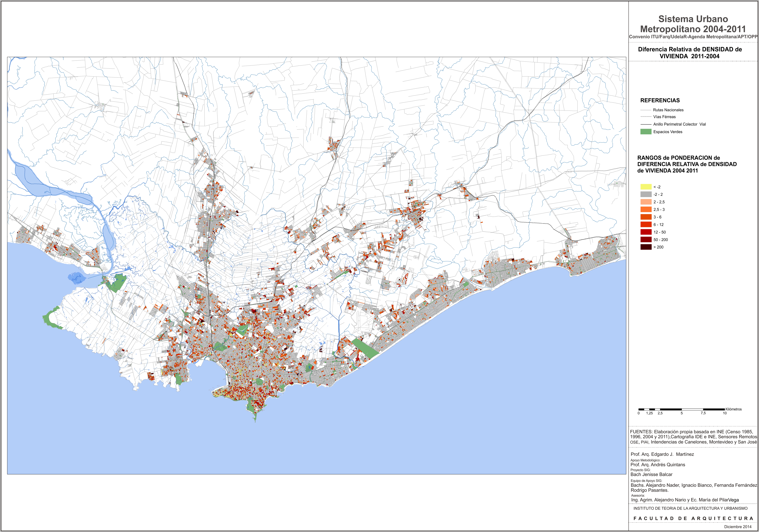Click the orange '2,5 - 3' legend swatch
The height and width of the screenshot is (532, 759).
[x=646, y=209]
